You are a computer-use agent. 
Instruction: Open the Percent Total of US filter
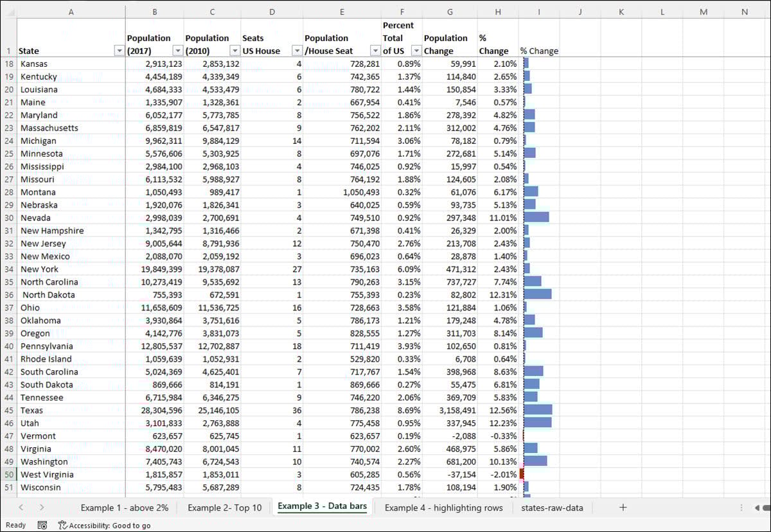point(416,50)
